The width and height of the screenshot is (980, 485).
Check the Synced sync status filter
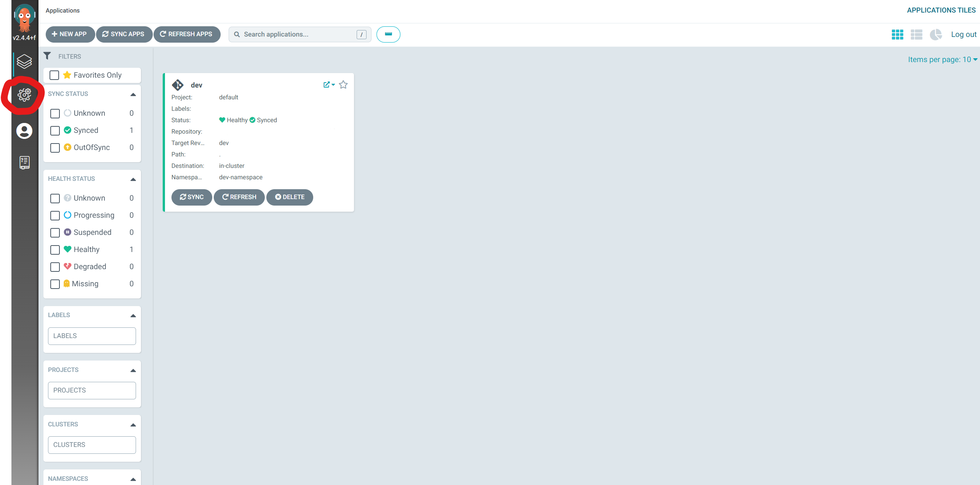(55, 131)
